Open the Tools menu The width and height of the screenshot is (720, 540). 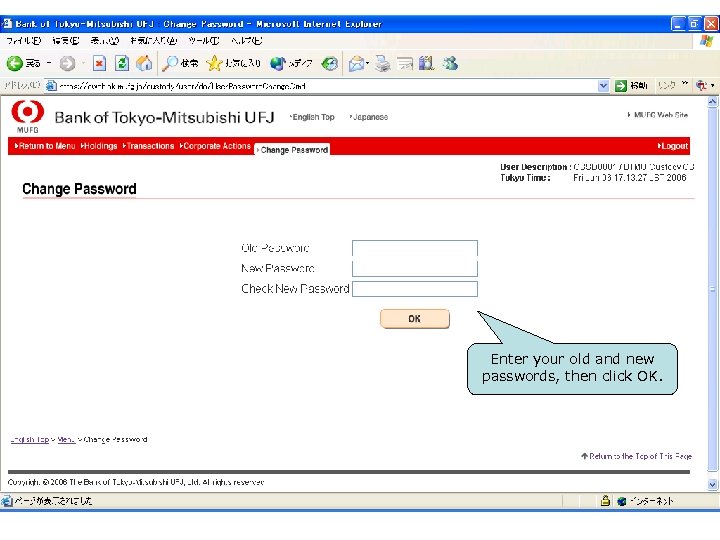203,41
